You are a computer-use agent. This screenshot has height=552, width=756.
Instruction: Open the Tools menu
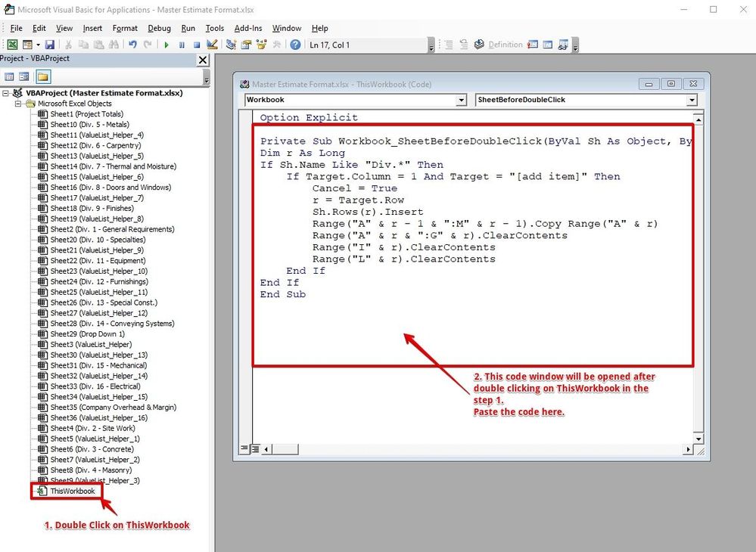click(x=215, y=29)
